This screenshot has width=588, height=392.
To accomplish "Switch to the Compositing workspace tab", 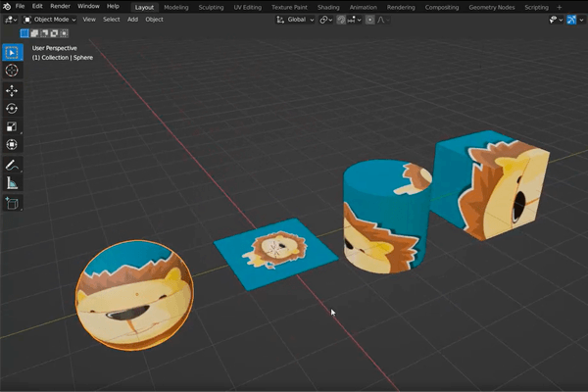I will pos(442,7).
